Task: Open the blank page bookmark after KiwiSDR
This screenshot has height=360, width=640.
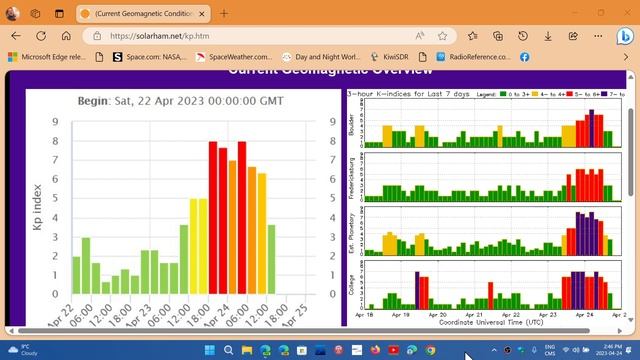Action: tap(422, 57)
